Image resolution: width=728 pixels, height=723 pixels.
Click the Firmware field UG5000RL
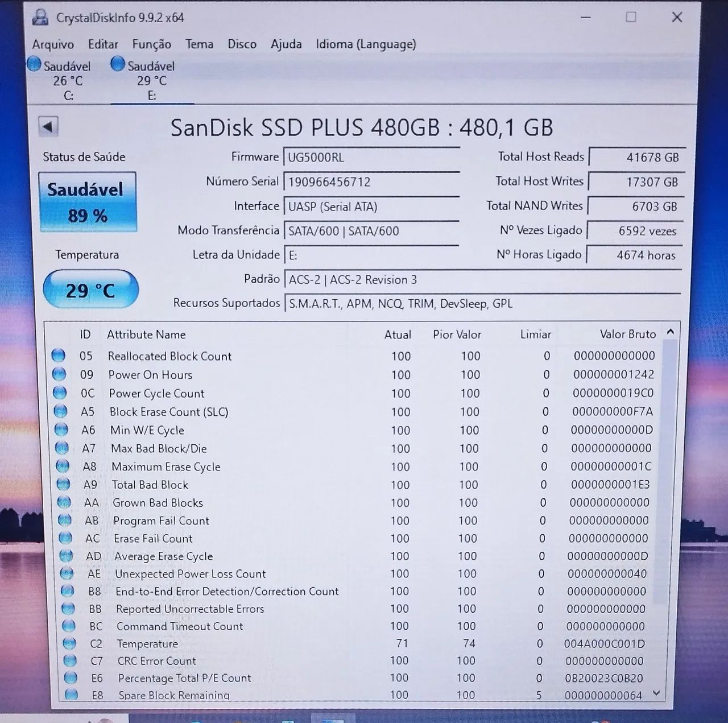(371, 158)
